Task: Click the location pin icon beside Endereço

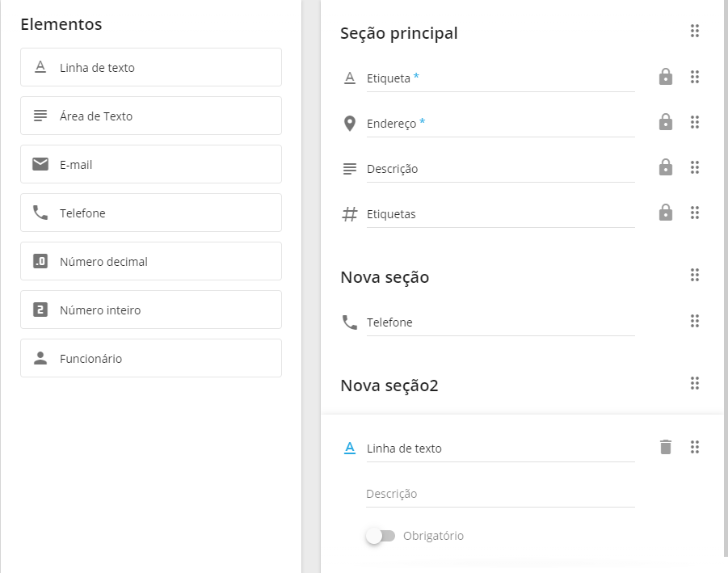Action: (x=350, y=124)
